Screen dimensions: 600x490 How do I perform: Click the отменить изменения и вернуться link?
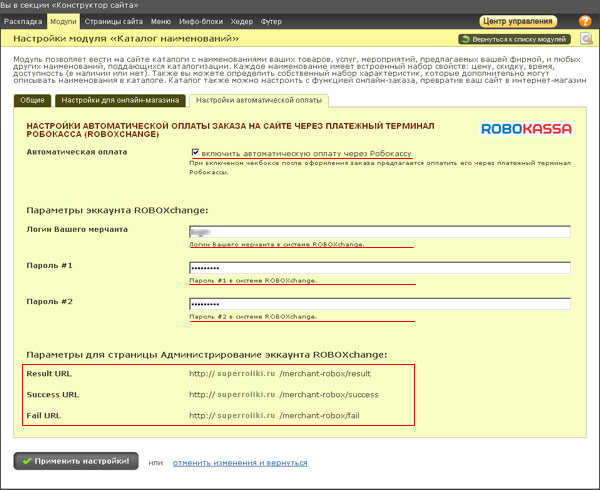point(240,463)
